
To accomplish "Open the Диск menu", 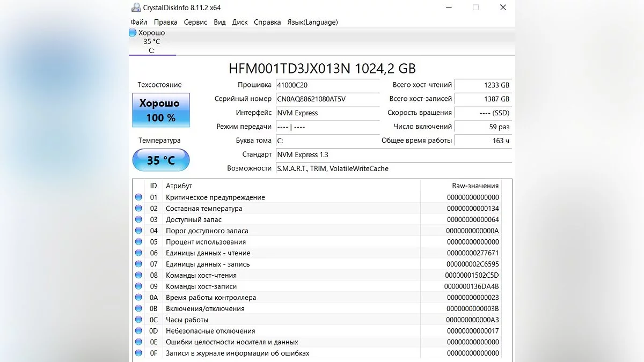I will (240, 22).
